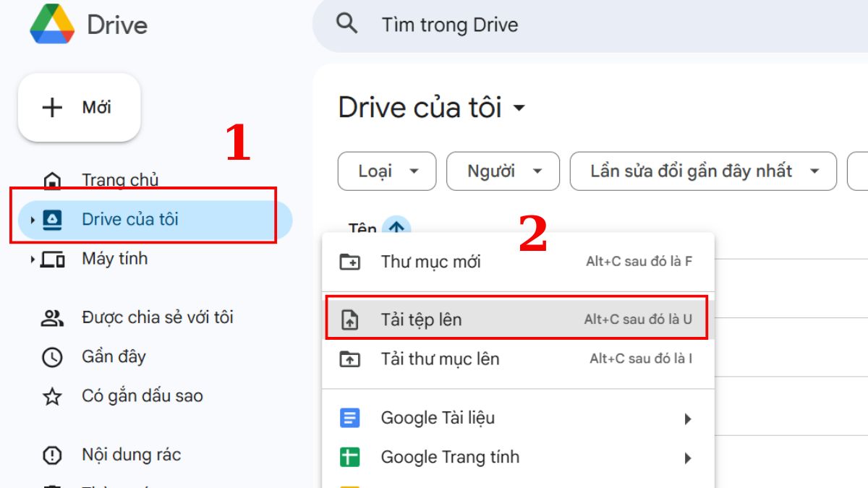Click the computers icon beside Máy tính

53,259
